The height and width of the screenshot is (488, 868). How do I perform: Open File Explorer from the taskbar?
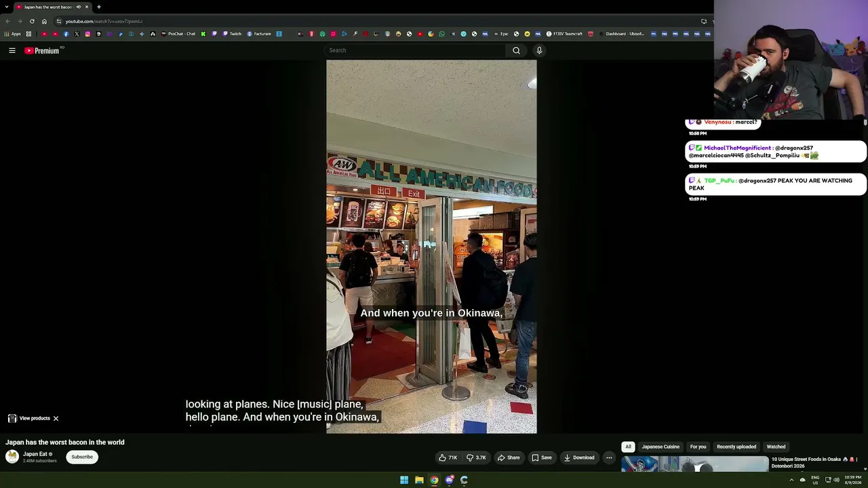coord(419,480)
